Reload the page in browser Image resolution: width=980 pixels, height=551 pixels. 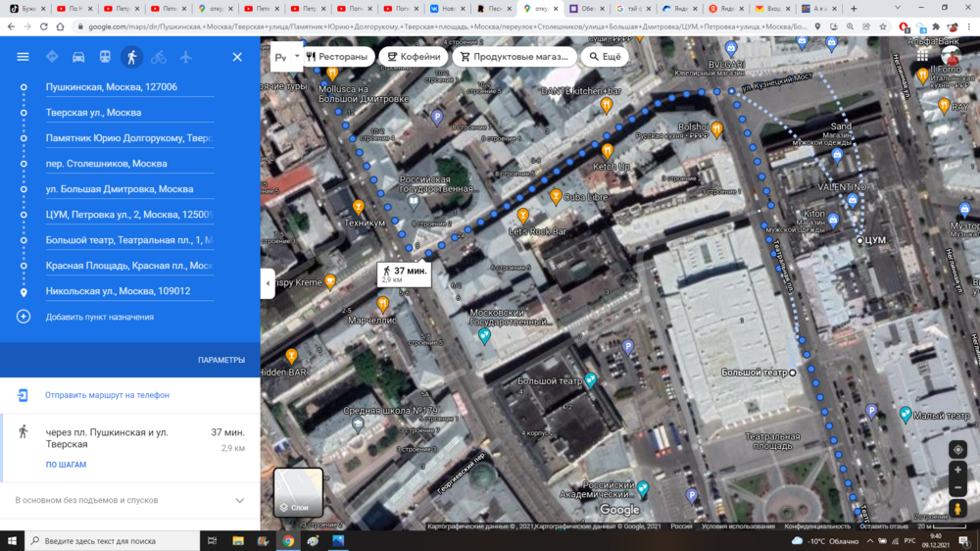(44, 26)
